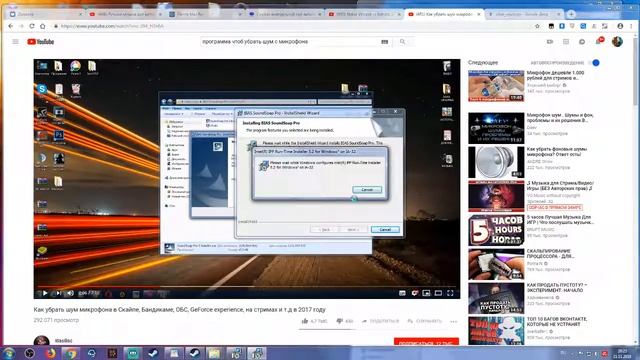Click the YouTube logo
This screenshot has width=640, height=360.
point(40,42)
